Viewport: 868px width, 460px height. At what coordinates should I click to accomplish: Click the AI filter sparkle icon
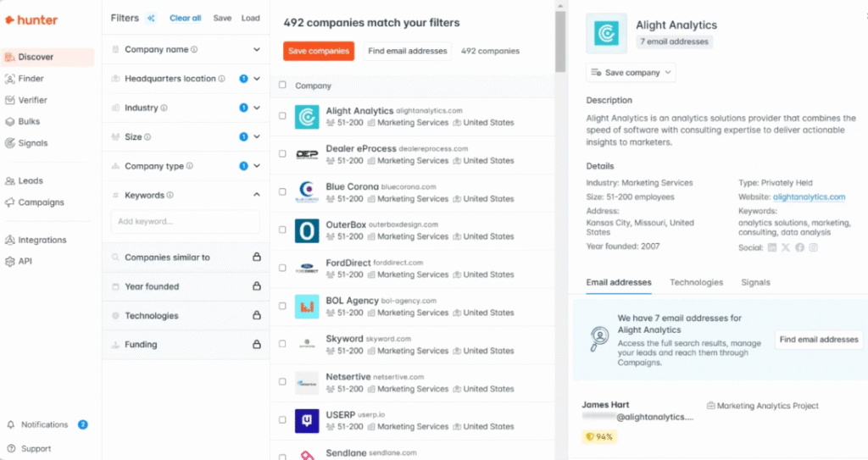point(151,19)
